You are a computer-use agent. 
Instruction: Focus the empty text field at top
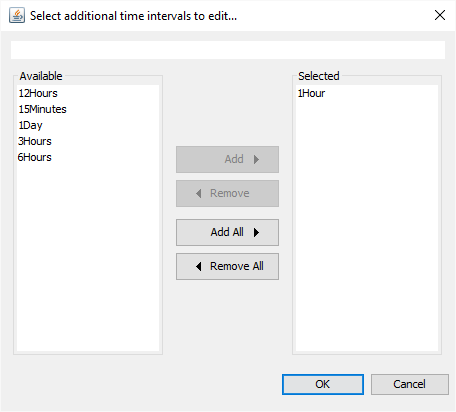click(x=228, y=50)
